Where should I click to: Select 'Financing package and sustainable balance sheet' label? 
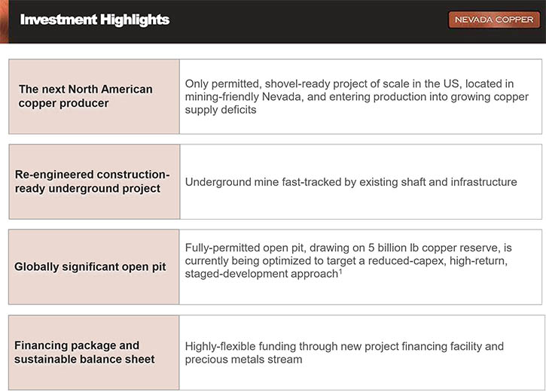click(84, 352)
